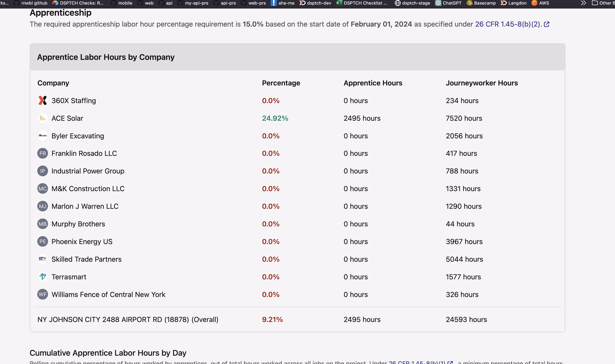Click Skilled Trade Partners' 5044 hours value
615x364 pixels.
464,259
